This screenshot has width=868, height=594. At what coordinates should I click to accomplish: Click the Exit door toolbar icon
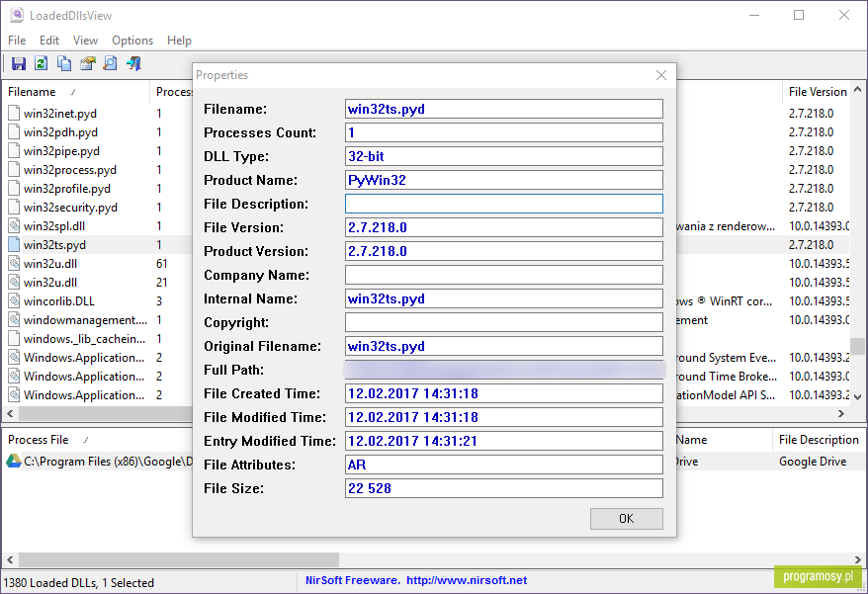(x=133, y=63)
